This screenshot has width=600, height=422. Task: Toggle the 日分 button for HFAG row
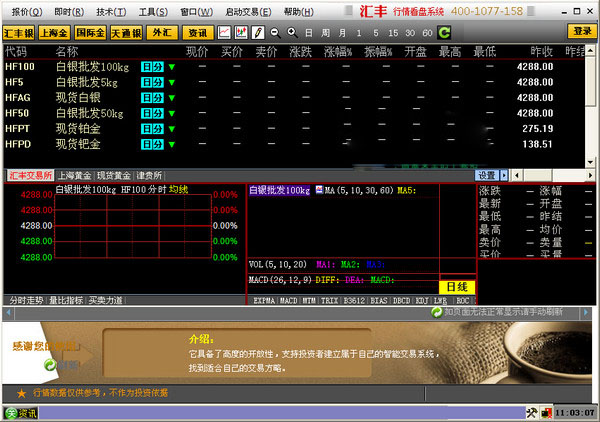[152, 98]
